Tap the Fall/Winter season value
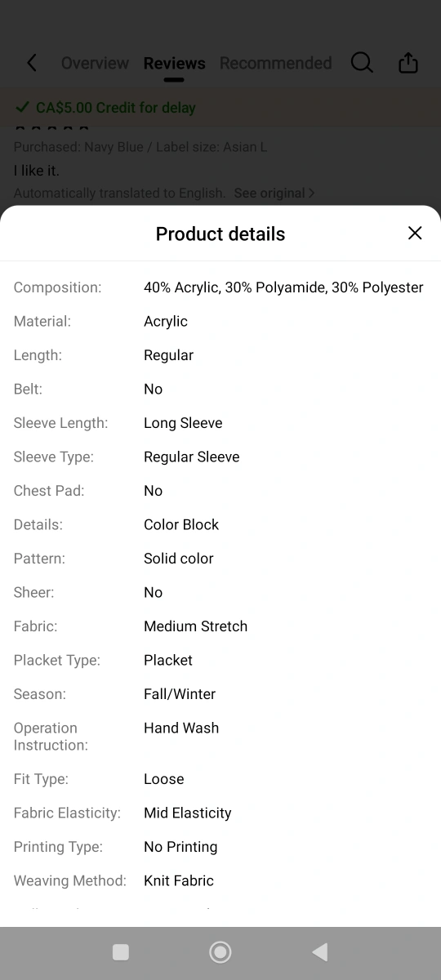This screenshot has width=441, height=980. 180,694
